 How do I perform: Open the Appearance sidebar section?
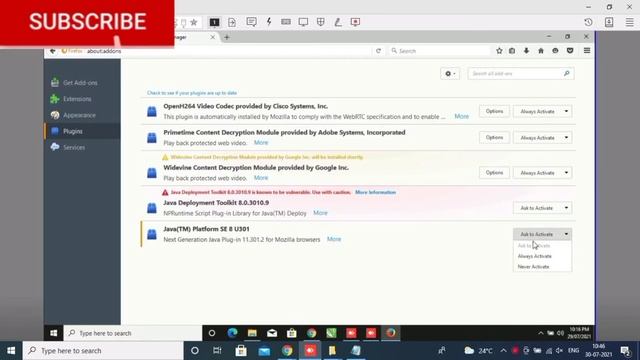point(79,115)
